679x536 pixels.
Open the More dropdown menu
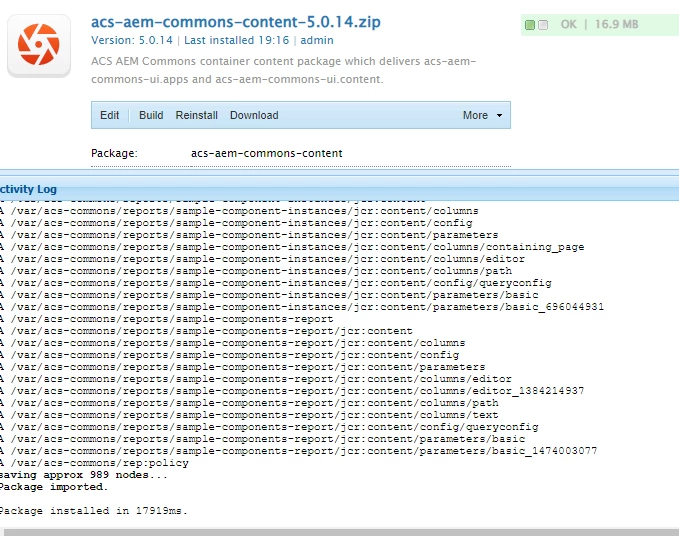click(x=482, y=115)
